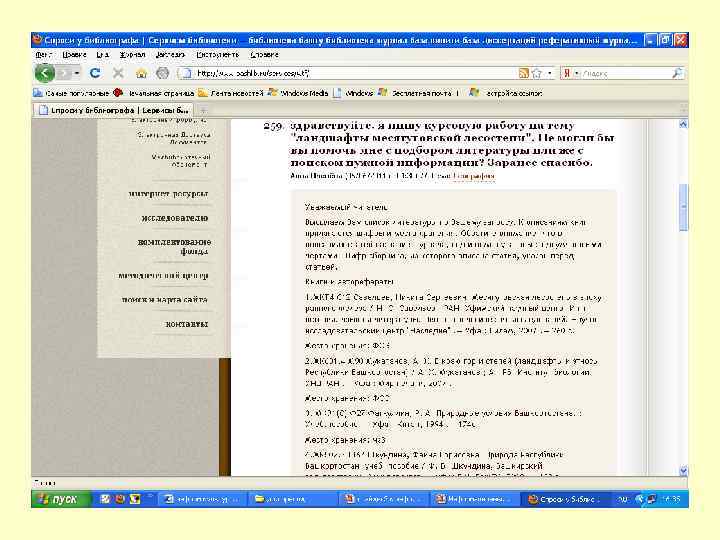Click the Windows 'пуск' Start button
Viewport: 720px width, 540px height.
pos(61,499)
